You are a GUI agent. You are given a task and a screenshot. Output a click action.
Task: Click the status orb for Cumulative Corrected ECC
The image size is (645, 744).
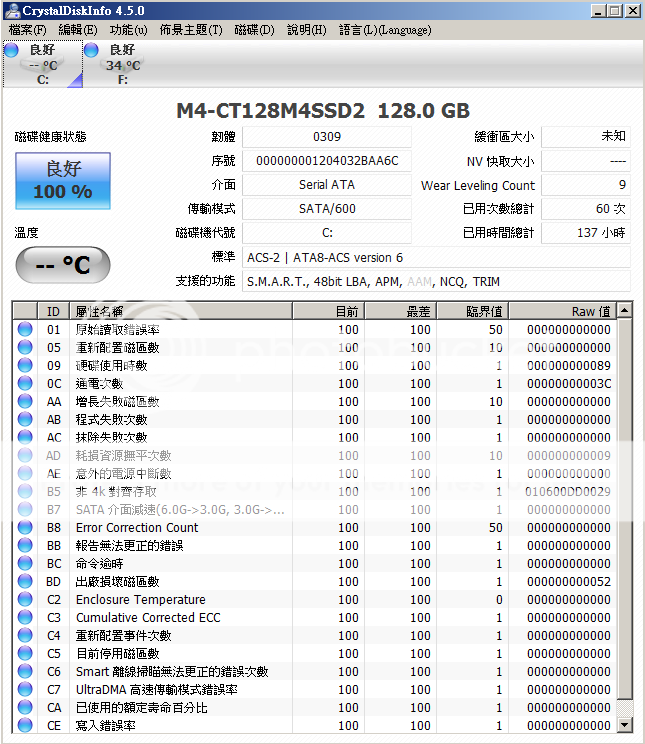25,617
